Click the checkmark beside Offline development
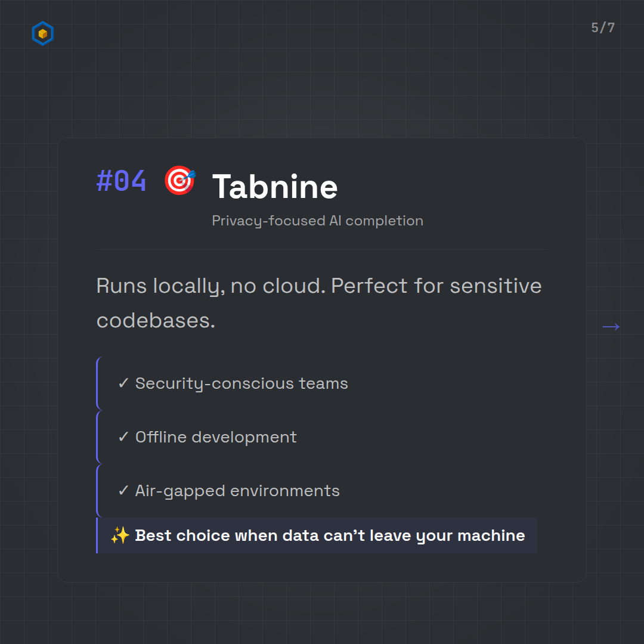 coord(123,437)
